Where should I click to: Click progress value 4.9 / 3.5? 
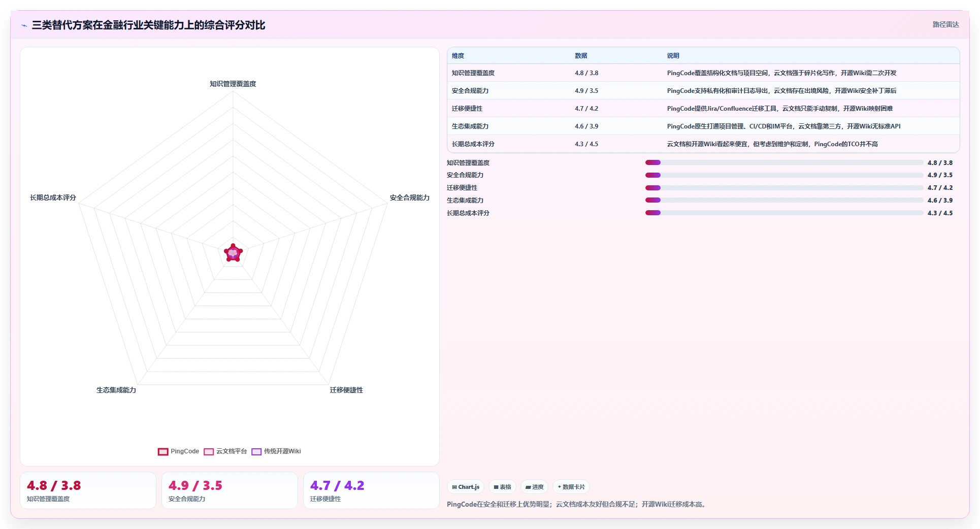(940, 175)
